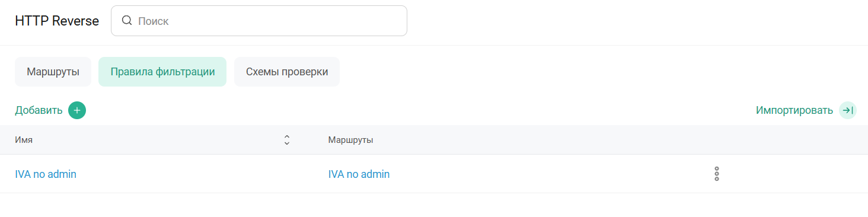The height and width of the screenshot is (217, 868).
Task: Open IVA no admin rule in Имя column
Action: (x=46, y=174)
